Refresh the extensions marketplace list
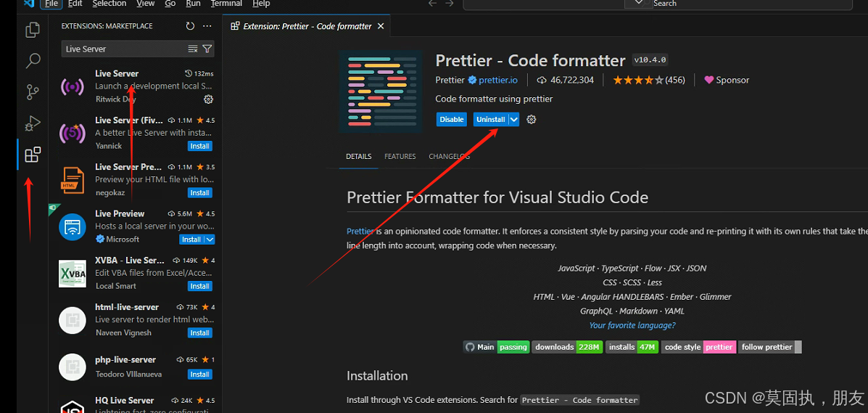This screenshot has width=868, height=413. tap(190, 26)
